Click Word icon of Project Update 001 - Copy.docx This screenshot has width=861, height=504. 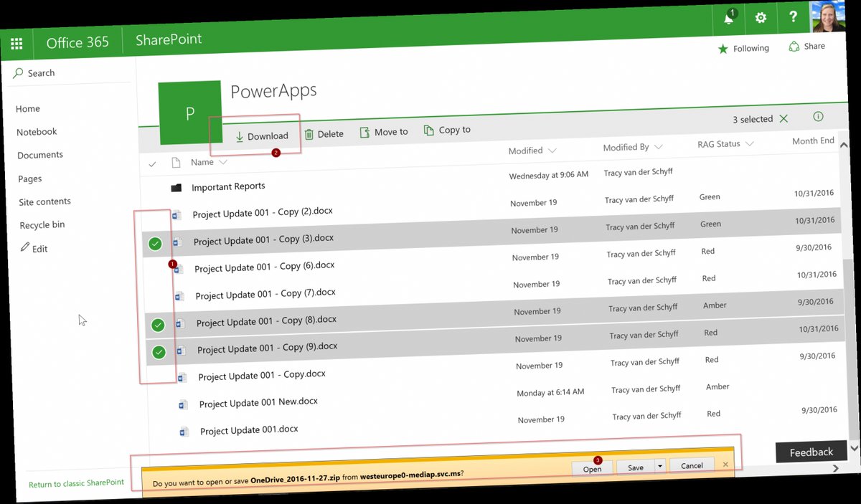(182, 378)
